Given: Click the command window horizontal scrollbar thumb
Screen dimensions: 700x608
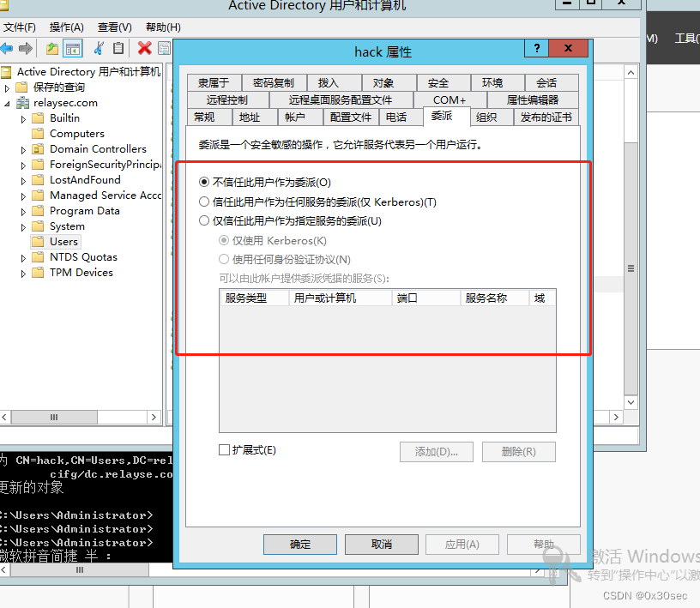Looking at the screenshot, I should click(x=80, y=570).
